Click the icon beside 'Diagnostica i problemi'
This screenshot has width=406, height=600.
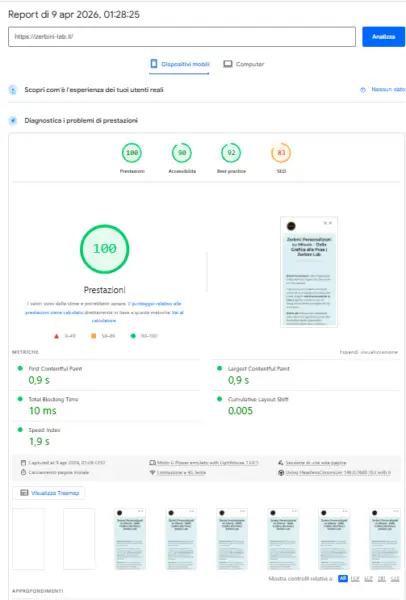tap(13, 121)
